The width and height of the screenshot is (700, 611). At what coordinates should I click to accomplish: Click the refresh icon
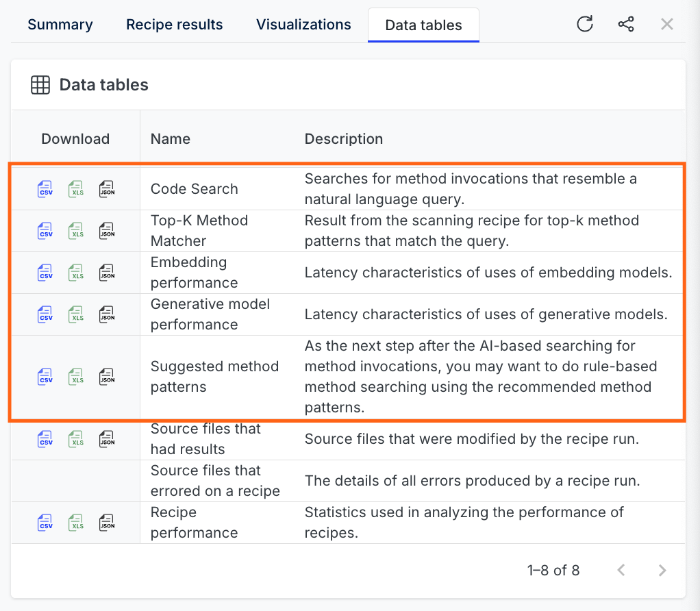(585, 24)
